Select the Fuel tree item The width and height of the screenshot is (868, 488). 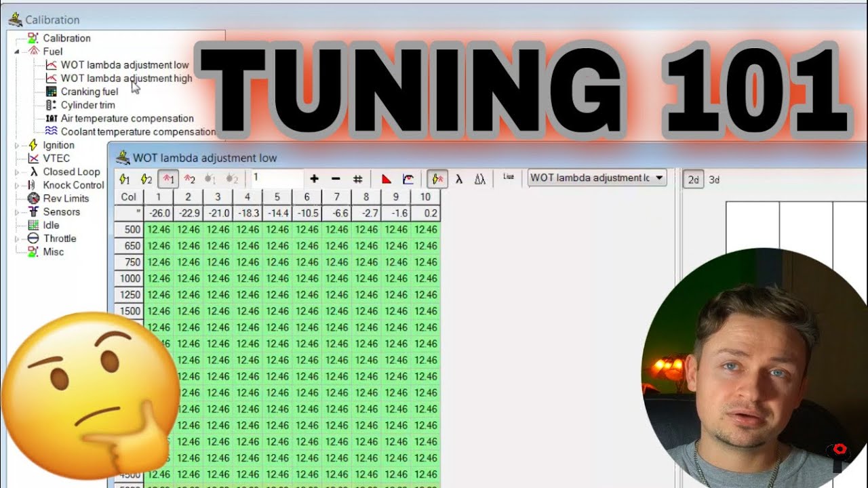(x=52, y=52)
